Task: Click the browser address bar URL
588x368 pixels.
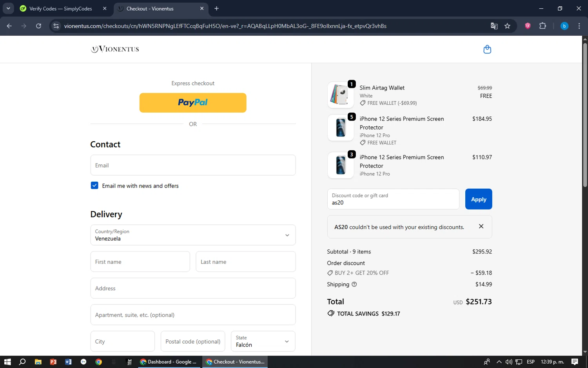Action: click(x=225, y=26)
